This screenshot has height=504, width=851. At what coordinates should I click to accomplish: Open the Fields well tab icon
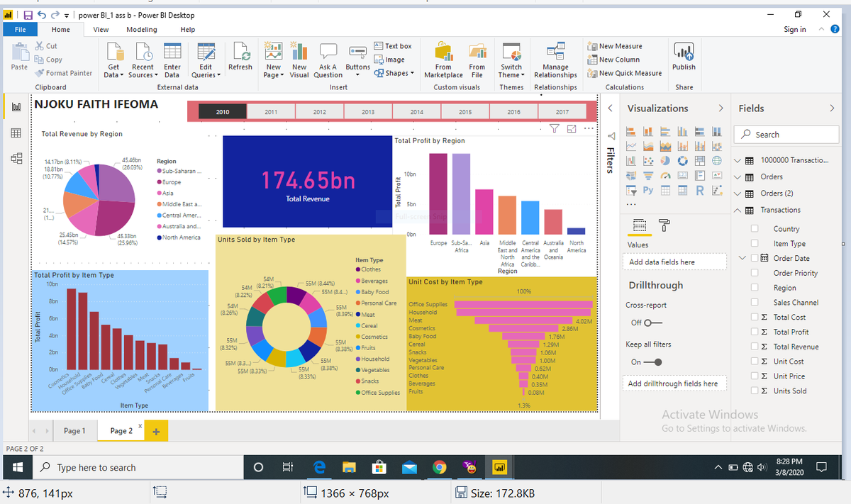click(x=640, y=225)
